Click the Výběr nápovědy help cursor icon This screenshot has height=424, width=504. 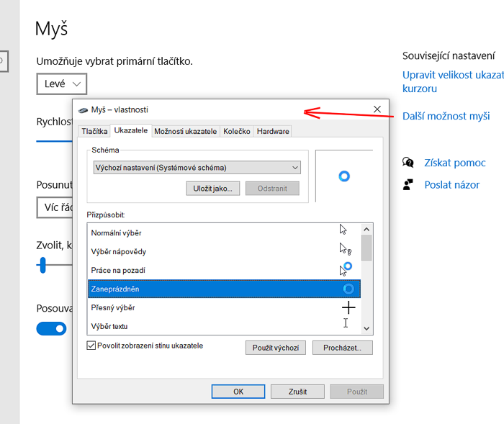coord(345,249)
